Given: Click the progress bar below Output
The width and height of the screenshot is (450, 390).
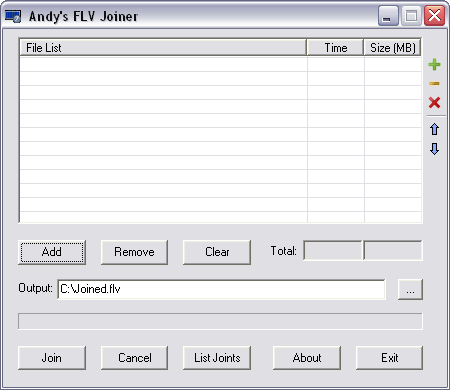Looking at the screenshot, I should click(x=220, y=321).
